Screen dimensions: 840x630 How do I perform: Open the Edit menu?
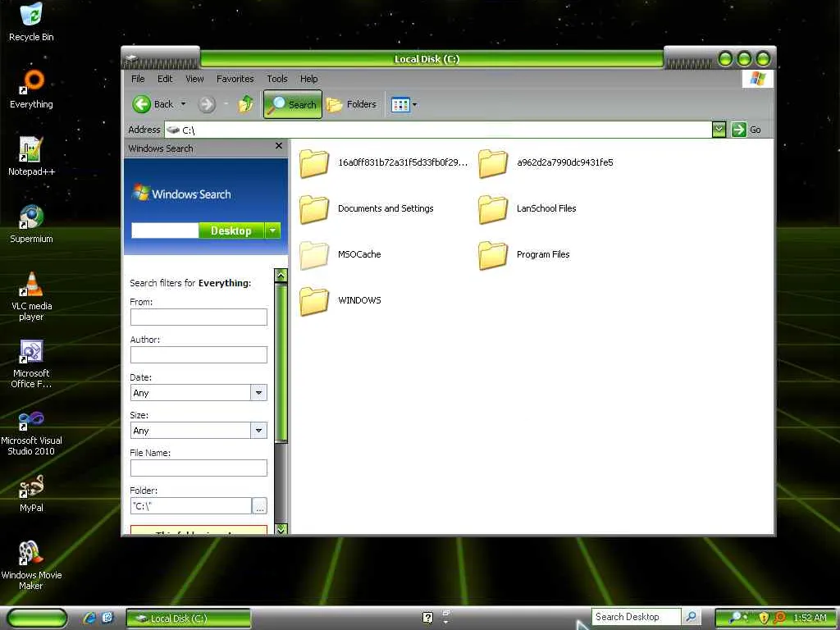point(165,79)
